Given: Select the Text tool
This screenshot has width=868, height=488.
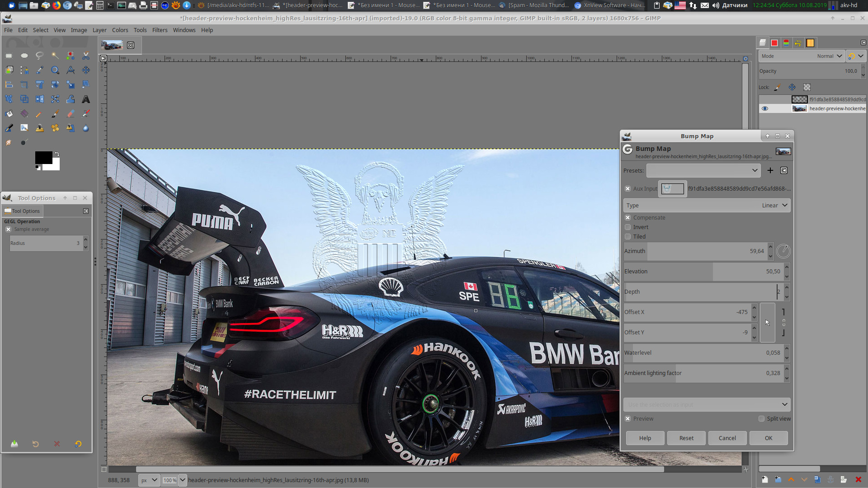Looking at the screenshot, I should point(86,99).
